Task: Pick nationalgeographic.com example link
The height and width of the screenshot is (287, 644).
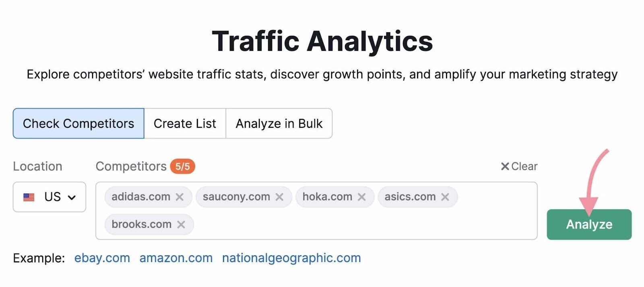Action: (x=291, y=258)
